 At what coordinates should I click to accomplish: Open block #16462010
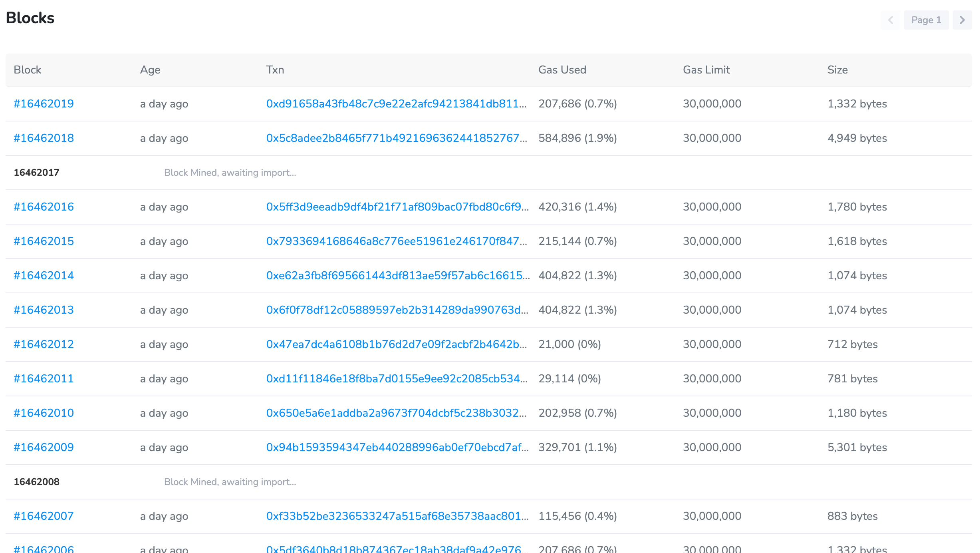click(x=44, y=413)
